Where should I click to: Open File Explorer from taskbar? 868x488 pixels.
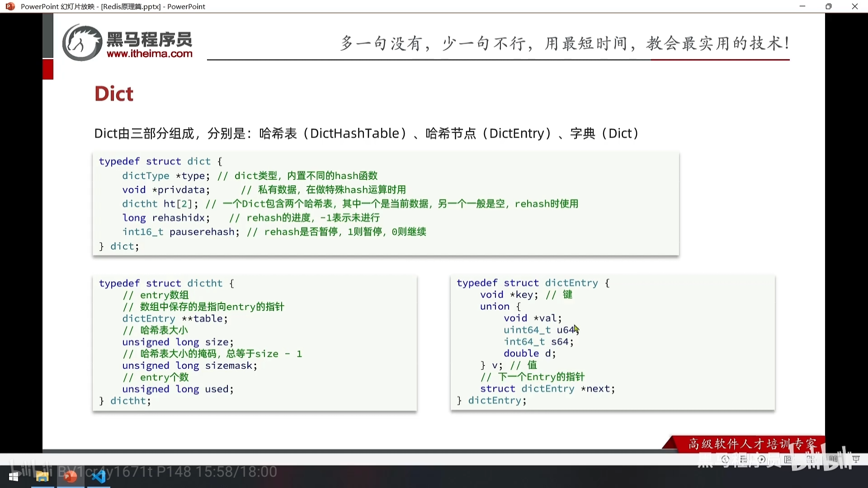point(42,477)
